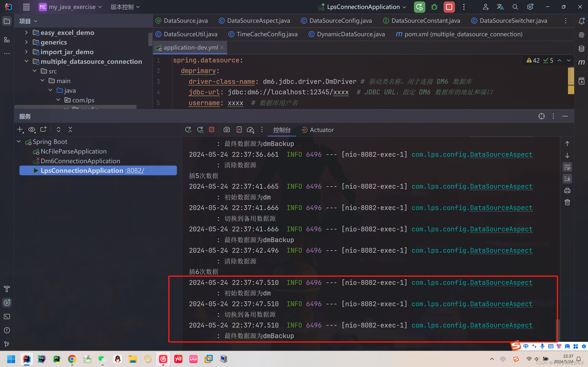588x367 pixels.
Task: Toggle the services view eye options
Action: tap(31, 130)
